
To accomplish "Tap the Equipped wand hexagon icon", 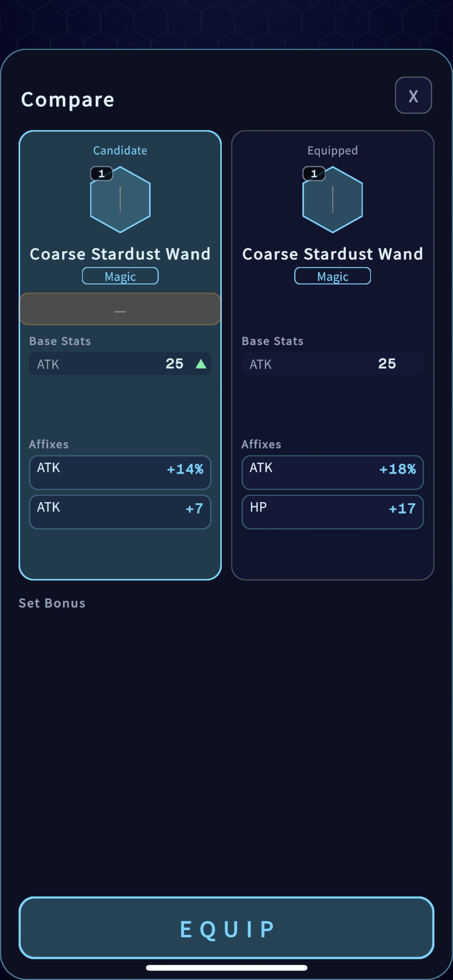I will point(332,199).
